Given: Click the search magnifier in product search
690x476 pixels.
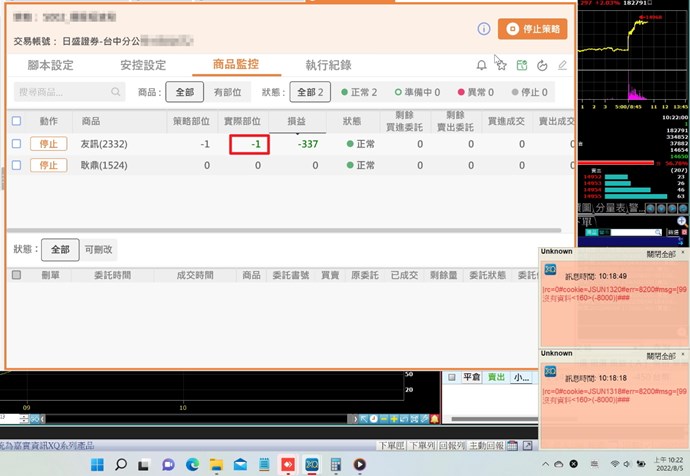Looking at the screenshot, I should tap(117, 92).
